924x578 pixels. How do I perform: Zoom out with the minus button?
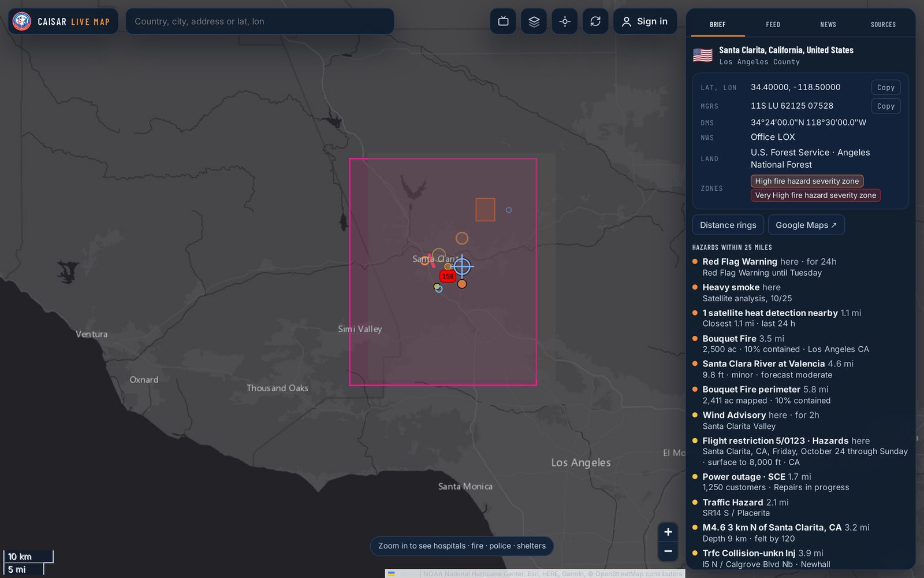tap(668, 551)
